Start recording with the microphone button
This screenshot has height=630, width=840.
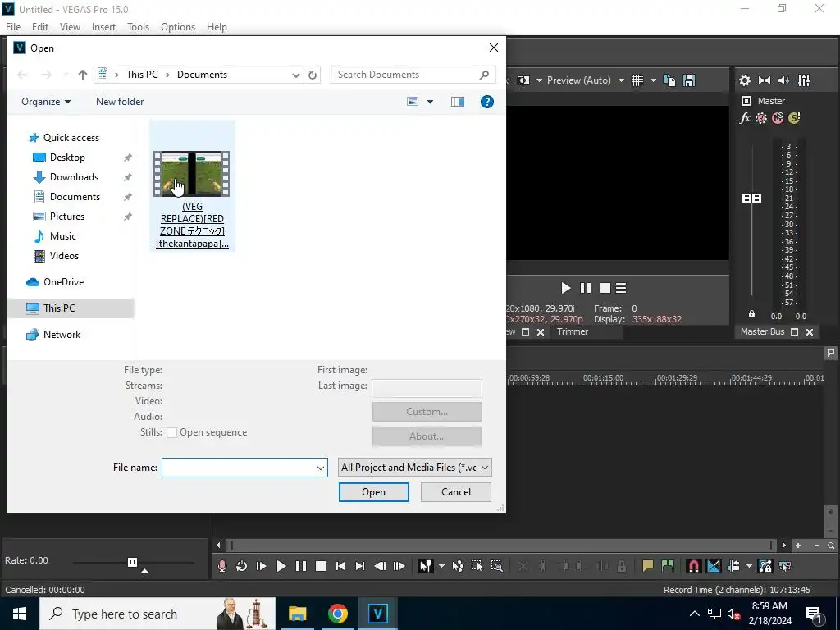click(221, 566)
